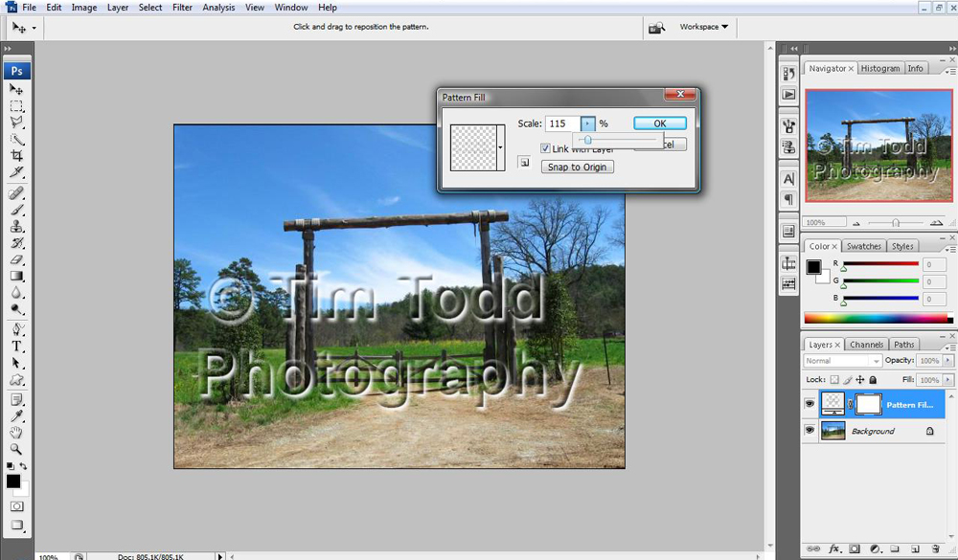Image resolution: width=958 pixels, height=560 pixels.
Task: Click the new group folder icon
Action: coord(895,549)
